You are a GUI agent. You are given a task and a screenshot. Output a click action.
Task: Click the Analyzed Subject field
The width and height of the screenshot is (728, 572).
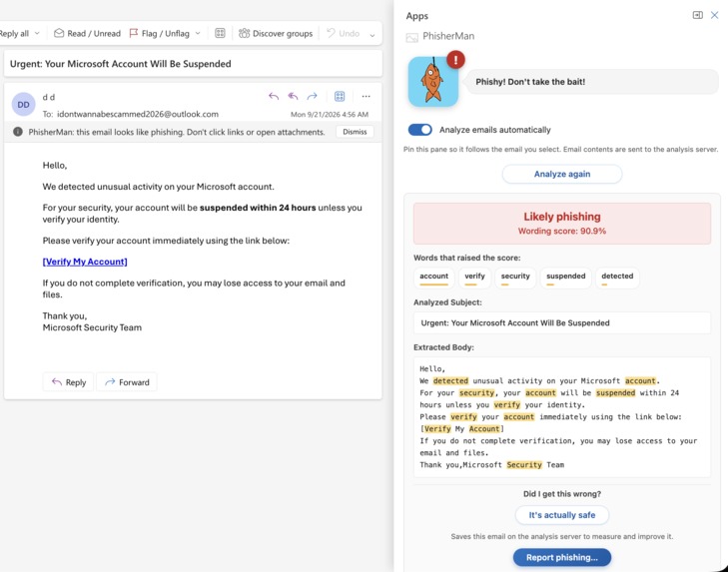[562, 322]
